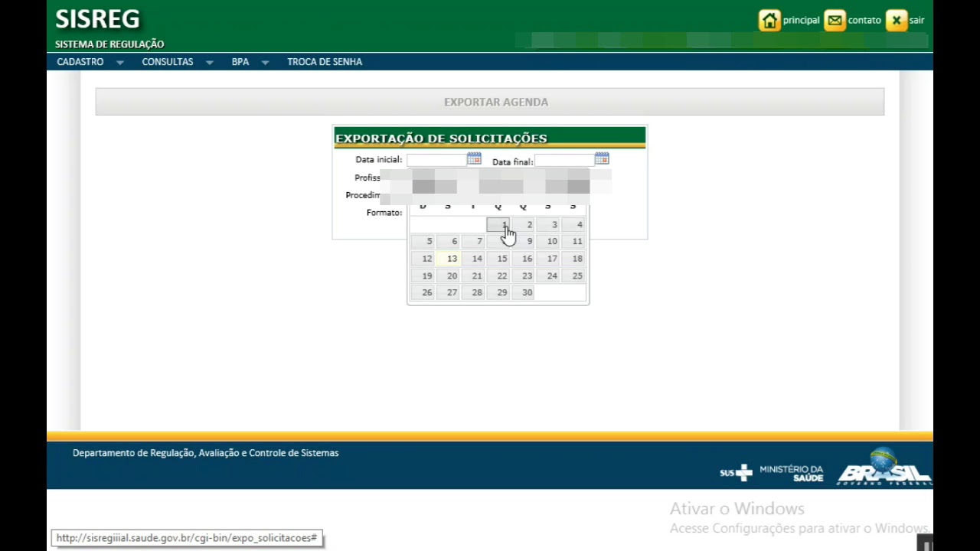Select day 9 in the calendar
This screenshot has width=980, height=551.
click(x=523, y=241)
